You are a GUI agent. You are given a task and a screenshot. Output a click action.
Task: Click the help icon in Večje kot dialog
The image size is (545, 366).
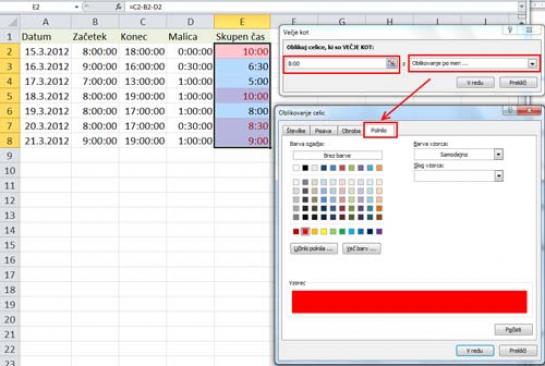[510, 31]
